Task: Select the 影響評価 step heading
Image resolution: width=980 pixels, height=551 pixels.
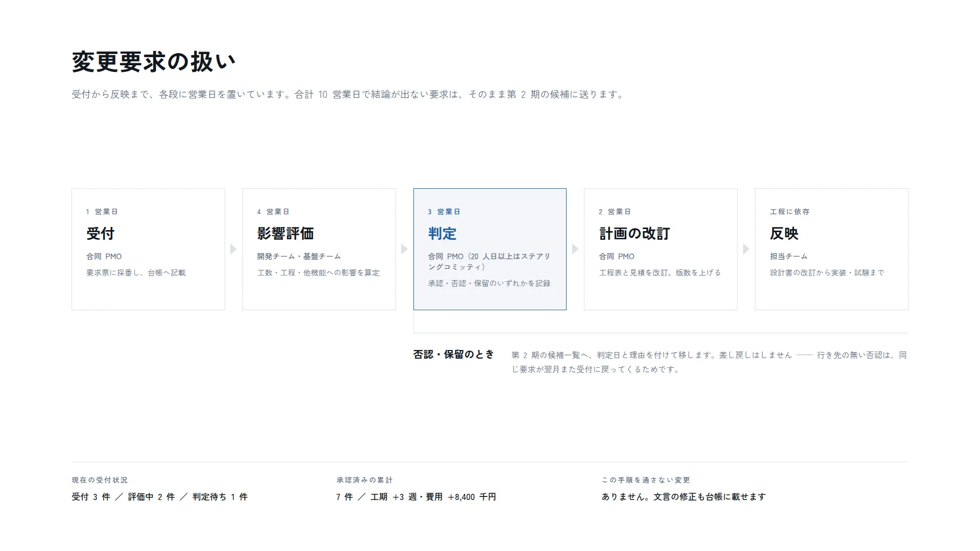Action: coord(285,234)
